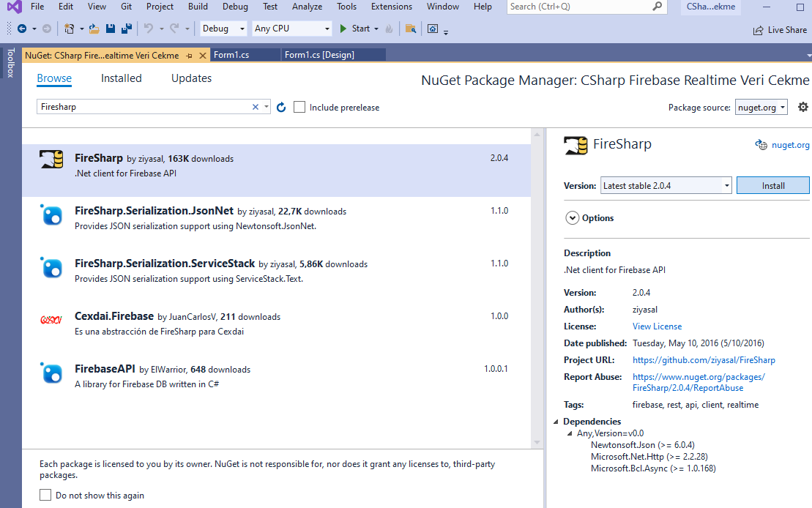The image size is (812, 508).
Task: Click the Visual Studio logo icon
Action: tap(15, 7)
